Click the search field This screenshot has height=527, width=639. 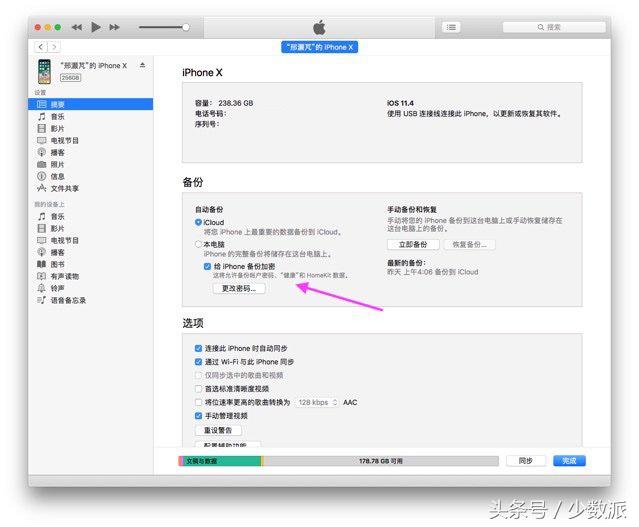tap(554, 27)
